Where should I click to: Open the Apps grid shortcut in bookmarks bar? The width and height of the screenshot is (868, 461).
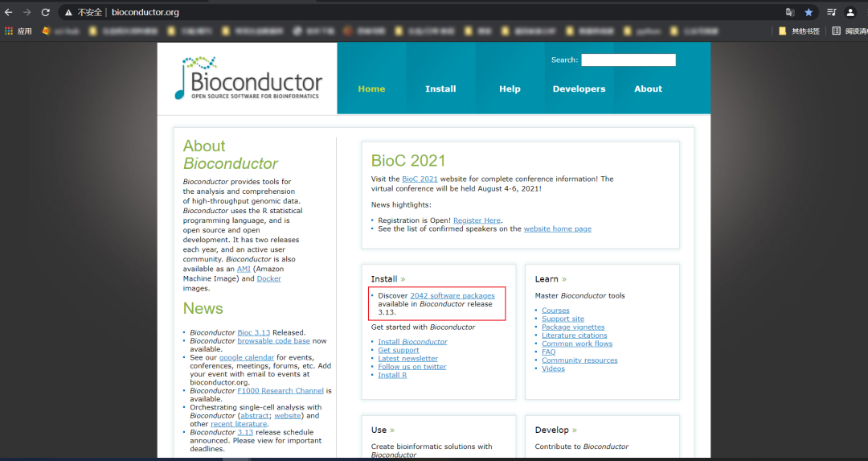[18, 31]
